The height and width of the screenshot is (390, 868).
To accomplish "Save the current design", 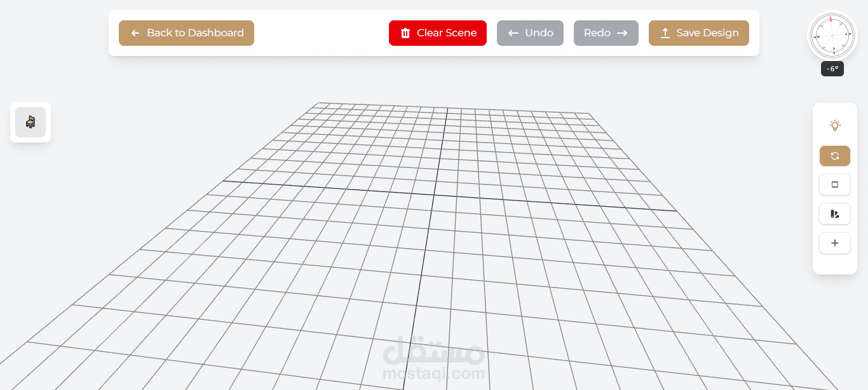I will click(699, 33).
